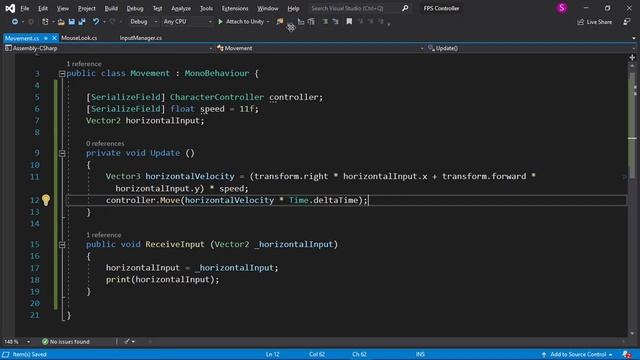Screen dimensions: 640x360
Task: Close the Movement.cs tab
Action: coord(54,38)
